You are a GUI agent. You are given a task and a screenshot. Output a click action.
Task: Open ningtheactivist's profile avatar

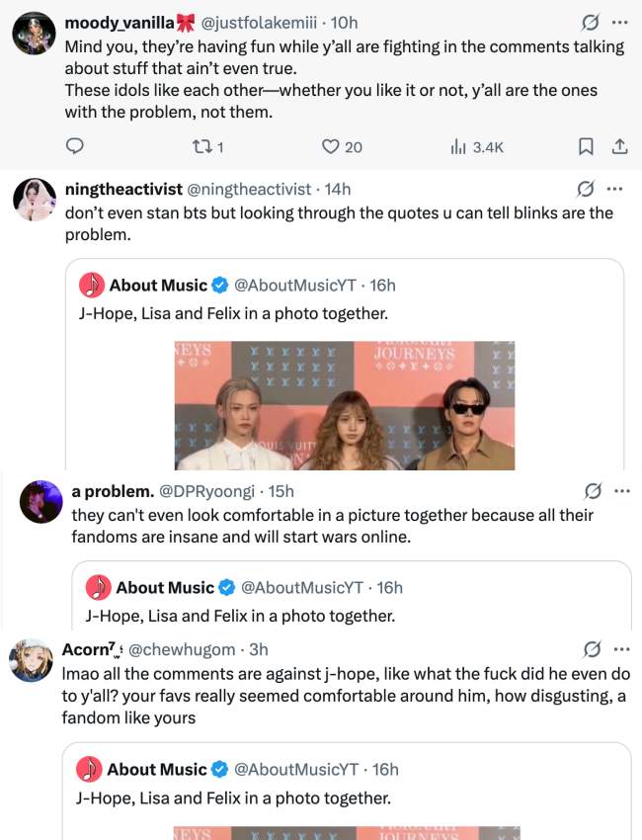tap(33, 199)
